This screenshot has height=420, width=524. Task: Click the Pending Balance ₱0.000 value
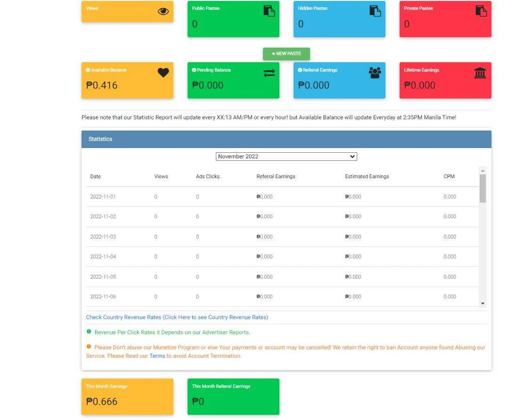(x=208, y=85)
